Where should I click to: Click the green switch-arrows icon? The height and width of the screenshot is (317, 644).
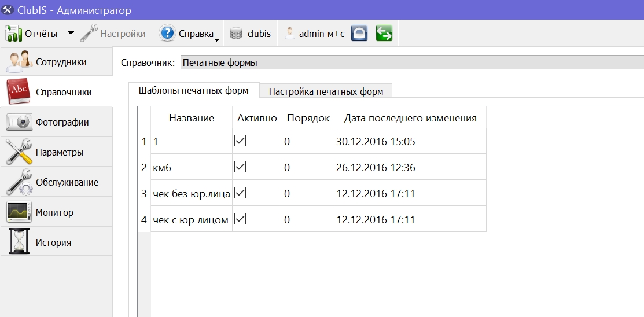tap(384, 33)
